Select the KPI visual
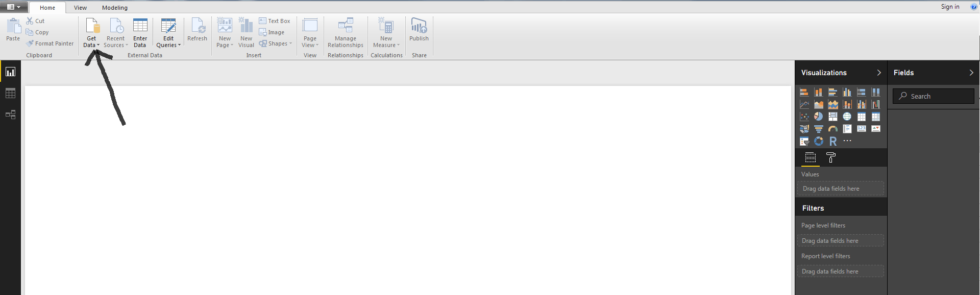The image size is (980, 295). 876,129
